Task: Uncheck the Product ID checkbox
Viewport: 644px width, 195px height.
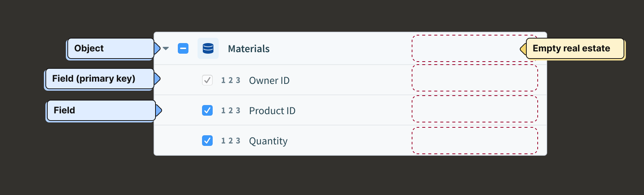Action: tap(207, 110)
